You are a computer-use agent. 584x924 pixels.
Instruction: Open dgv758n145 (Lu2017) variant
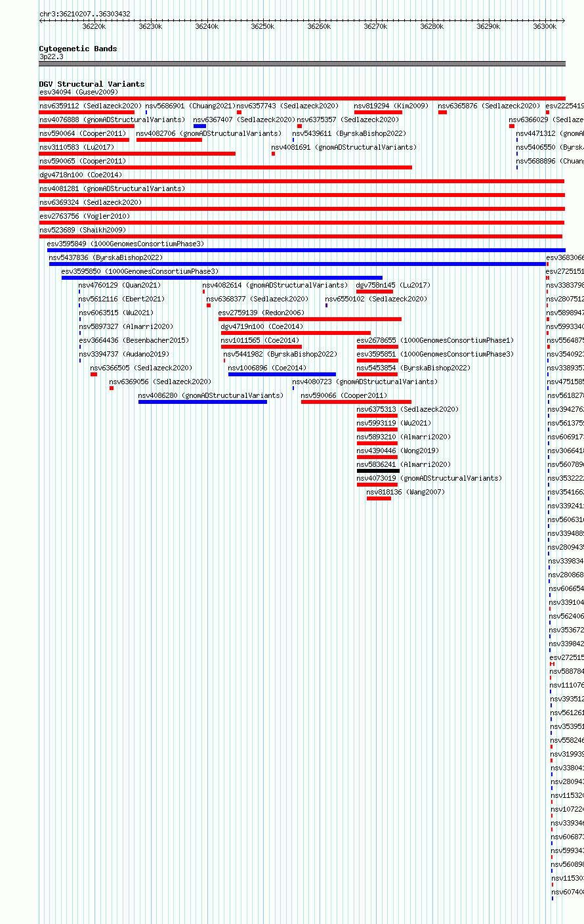click(x=394, y=285)
